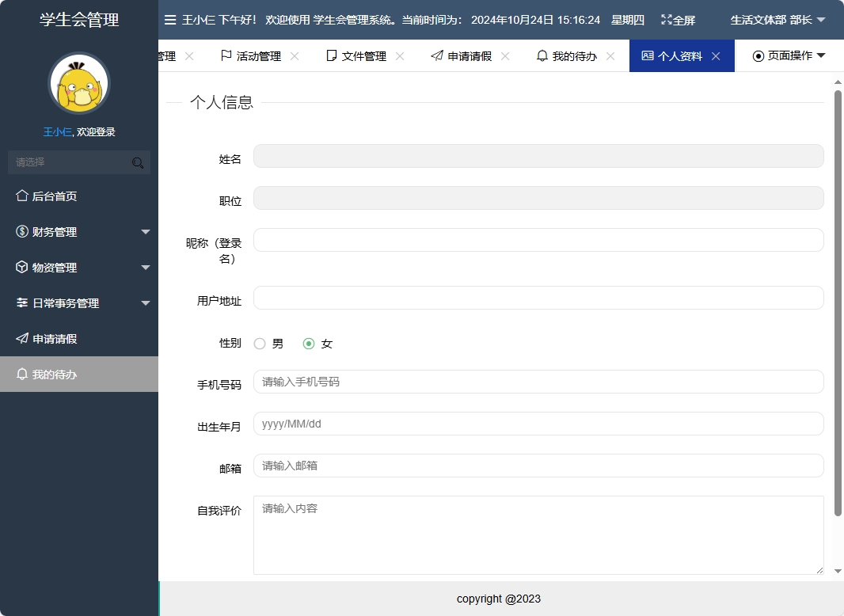This screenshot has width=844, height=616.
Task: Click the magnifier icon in the sidebar search
Action: [138, 162]
